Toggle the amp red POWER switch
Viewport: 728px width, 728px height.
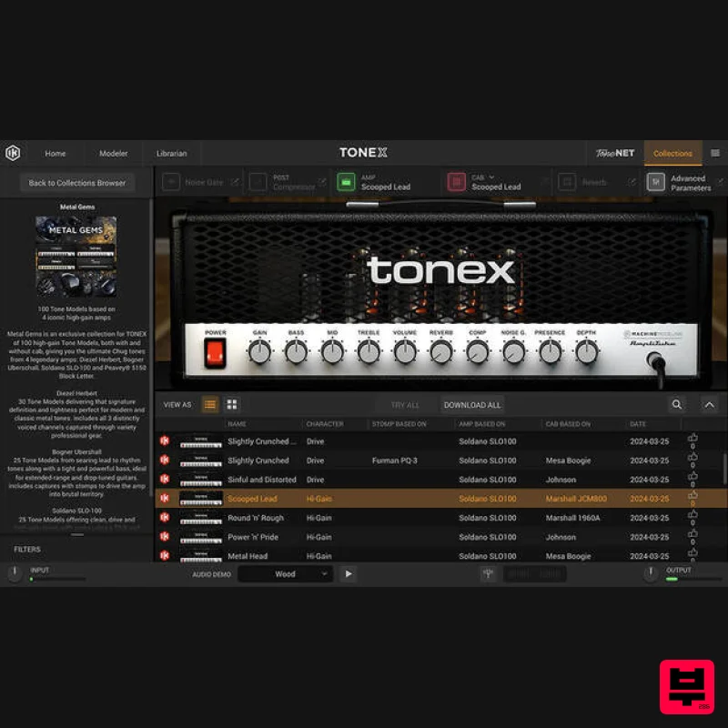pos(215,354)
